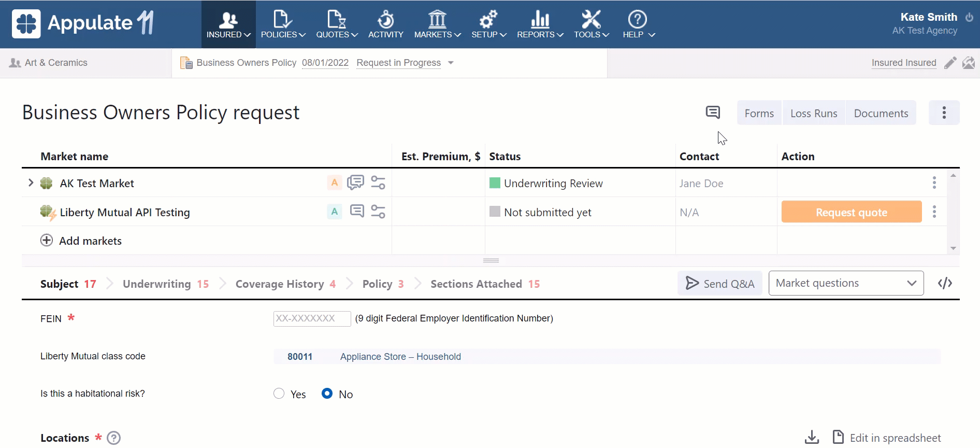Click the Send Q&A button
The height and width of the screenshot is (448, 980).
(719, 283)
